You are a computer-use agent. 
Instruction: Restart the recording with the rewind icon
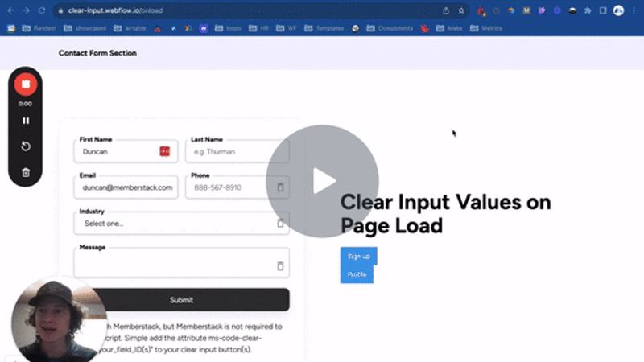coord(26,146)
